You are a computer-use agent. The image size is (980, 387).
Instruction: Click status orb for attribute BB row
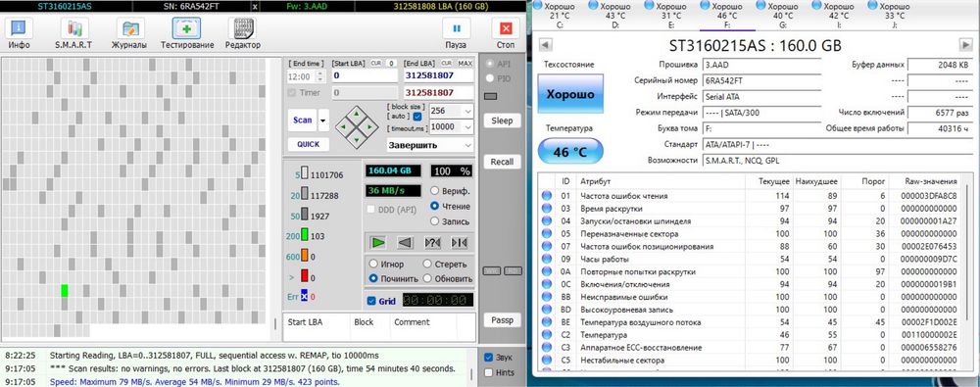point(547,297)
